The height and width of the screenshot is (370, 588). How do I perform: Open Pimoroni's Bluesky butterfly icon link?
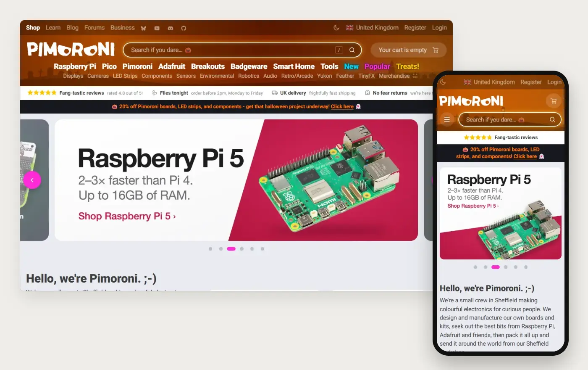tap(144, 28)
